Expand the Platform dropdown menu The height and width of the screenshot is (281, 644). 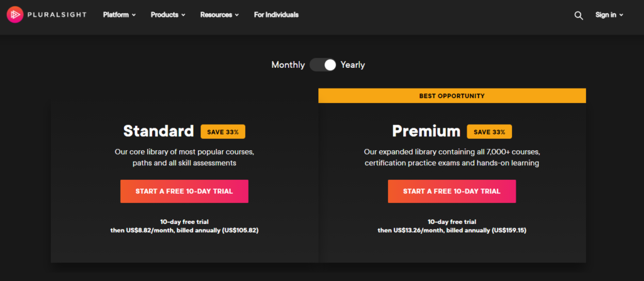tap(119, 14)
